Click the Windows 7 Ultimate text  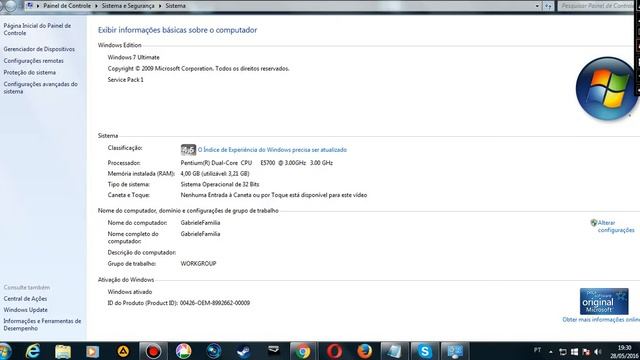tap(133, 58)
